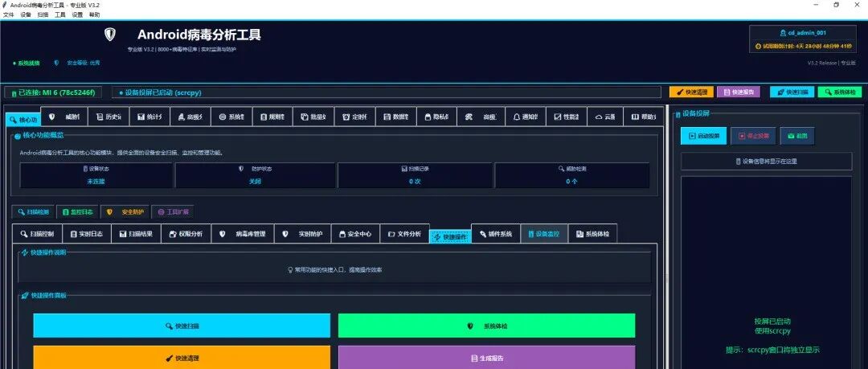
Task: Select the orange 安全防护 category tab
Action: pos(125,211)
